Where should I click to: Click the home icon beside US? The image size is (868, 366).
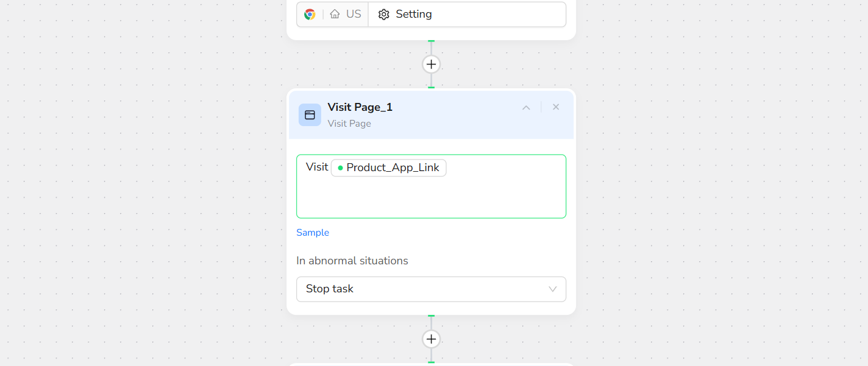(x=335, y=15)
